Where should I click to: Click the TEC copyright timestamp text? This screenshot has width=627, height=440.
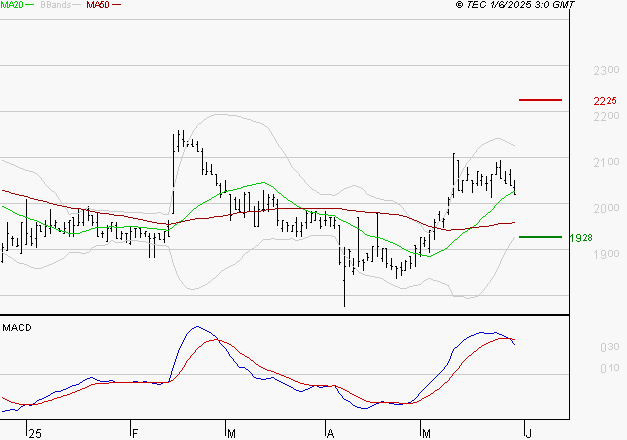coord(514,5)
